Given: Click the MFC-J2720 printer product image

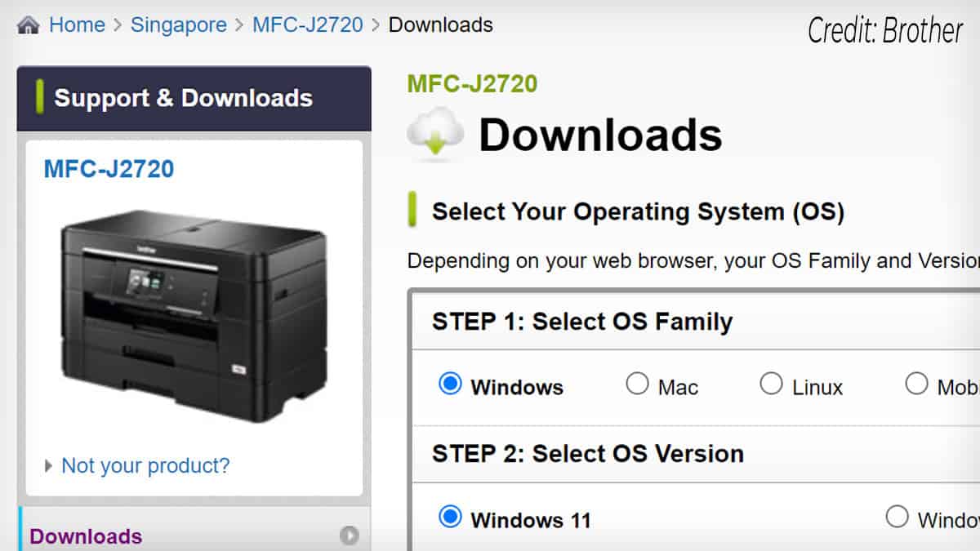Looking at the screenshot, I should [194, 315].
